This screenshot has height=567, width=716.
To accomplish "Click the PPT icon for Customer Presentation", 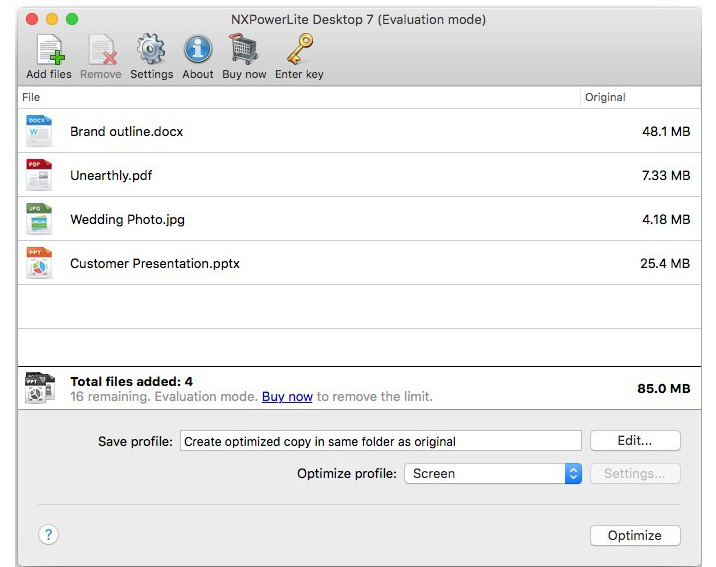I will pyautogui.click(x=39, y=263).
